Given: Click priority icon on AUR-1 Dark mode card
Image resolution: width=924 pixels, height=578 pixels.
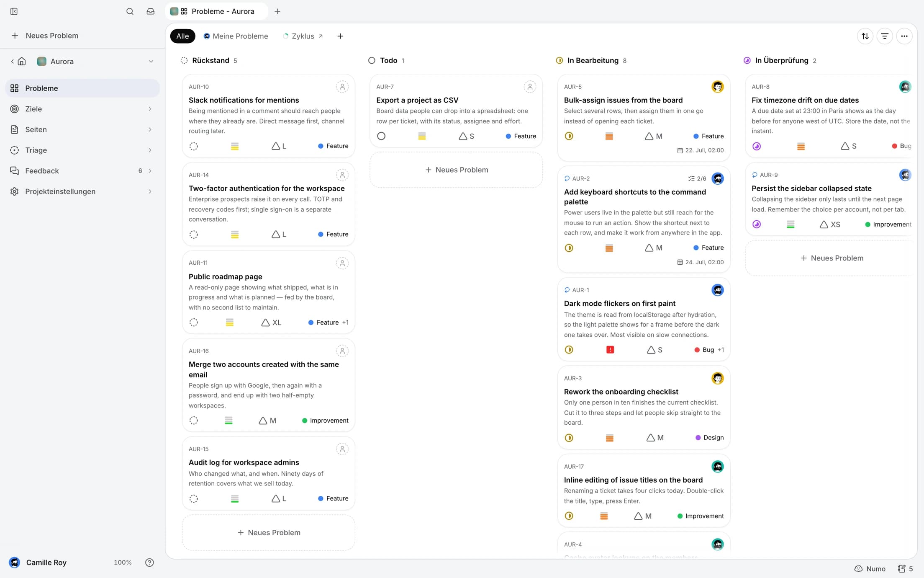Looking at the screenshot, I should pos(610,350).
